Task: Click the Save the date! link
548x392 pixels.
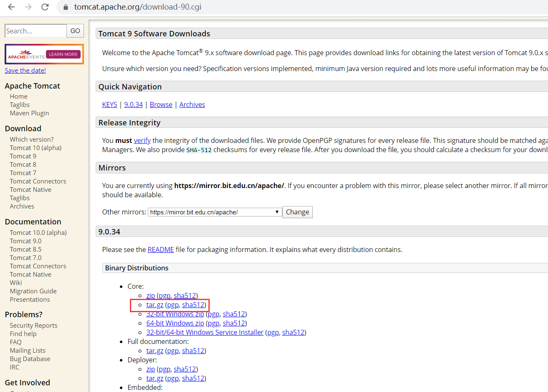Action: coord(25,71)
